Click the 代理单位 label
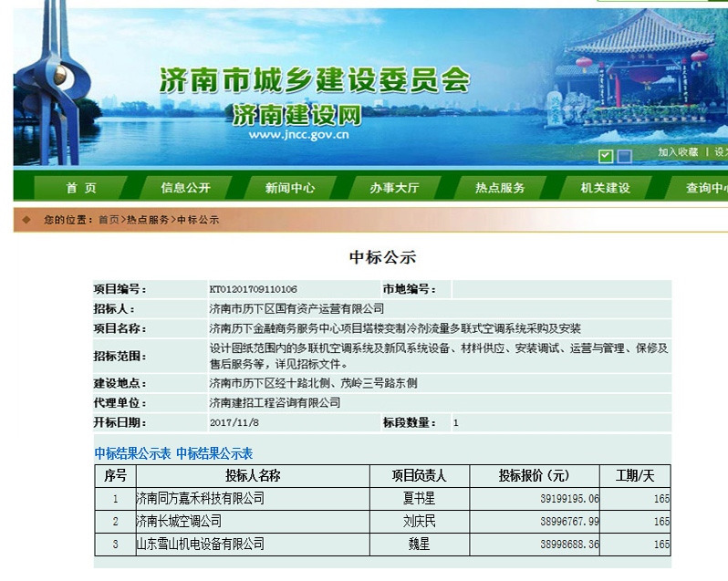This screenshot has width=728, height=581. click(x=120, y=403)
